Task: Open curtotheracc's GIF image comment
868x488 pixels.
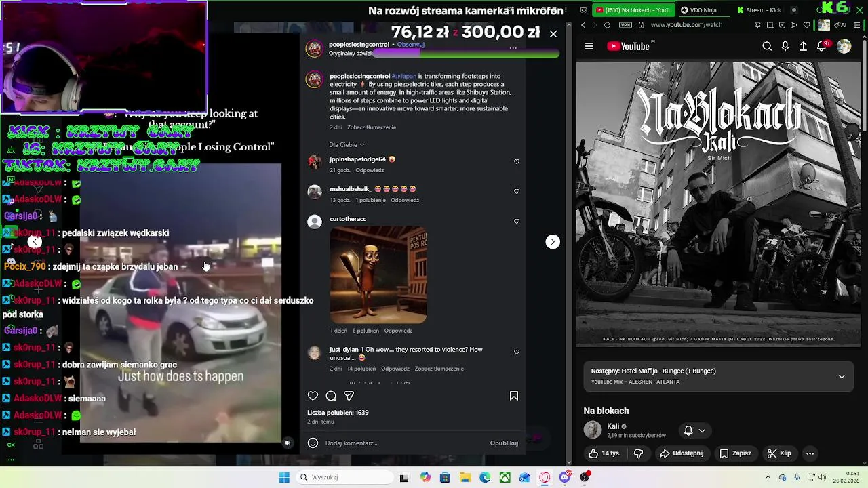Action: (378, 275)
